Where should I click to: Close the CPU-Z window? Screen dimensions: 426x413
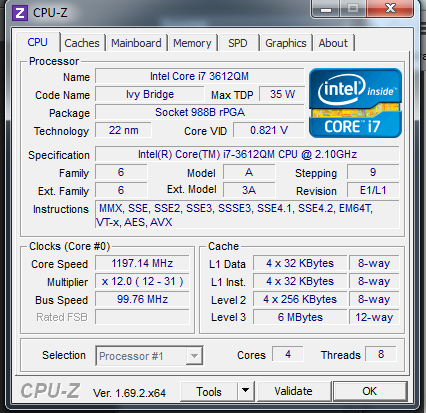(390, 9)
